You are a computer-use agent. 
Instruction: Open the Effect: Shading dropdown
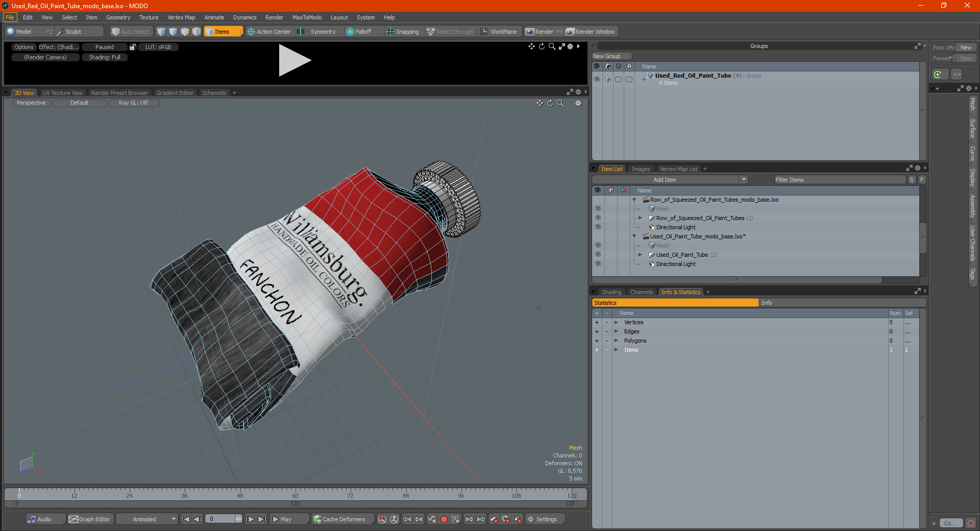pos(59,47)
